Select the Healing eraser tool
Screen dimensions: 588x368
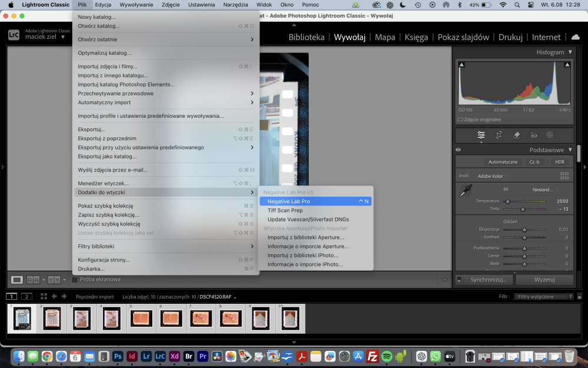coord(516,135)
